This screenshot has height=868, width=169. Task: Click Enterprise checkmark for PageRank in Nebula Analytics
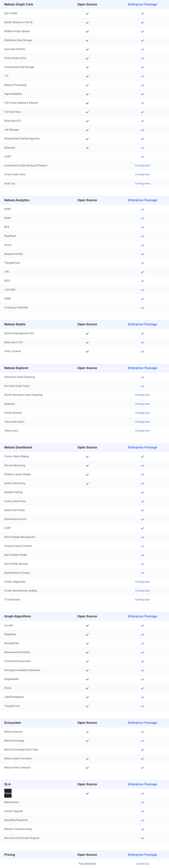point(142,236)
